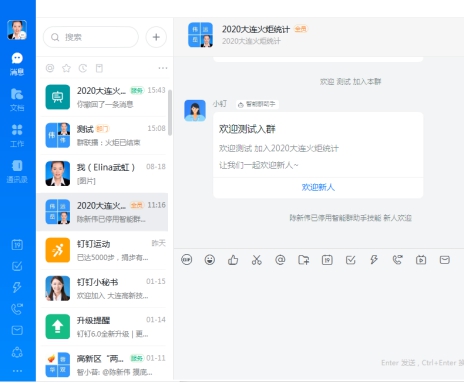464x383 pixels.
Task: Click the 小钉 assistant avatar
Action: point(195,110)
